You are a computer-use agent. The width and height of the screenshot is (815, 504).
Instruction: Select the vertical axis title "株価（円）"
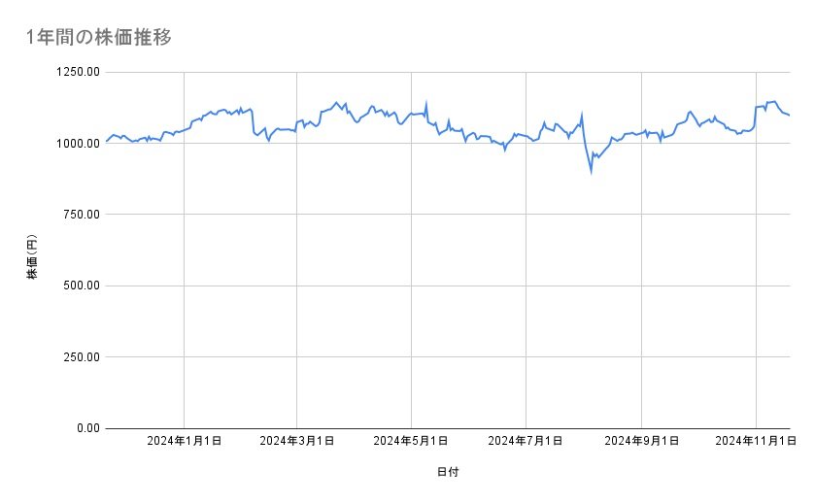coord(32,257)
